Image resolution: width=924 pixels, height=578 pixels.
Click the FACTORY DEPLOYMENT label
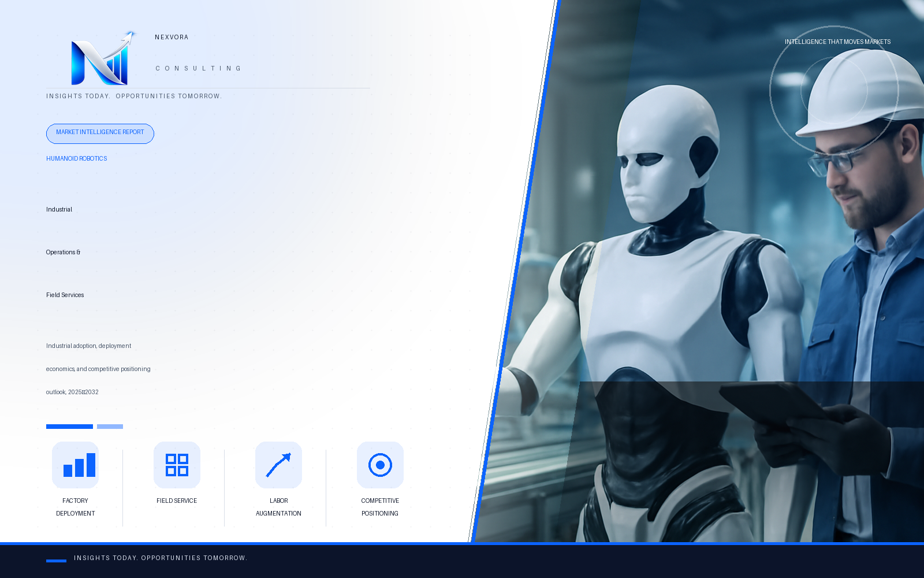[76, 507]
